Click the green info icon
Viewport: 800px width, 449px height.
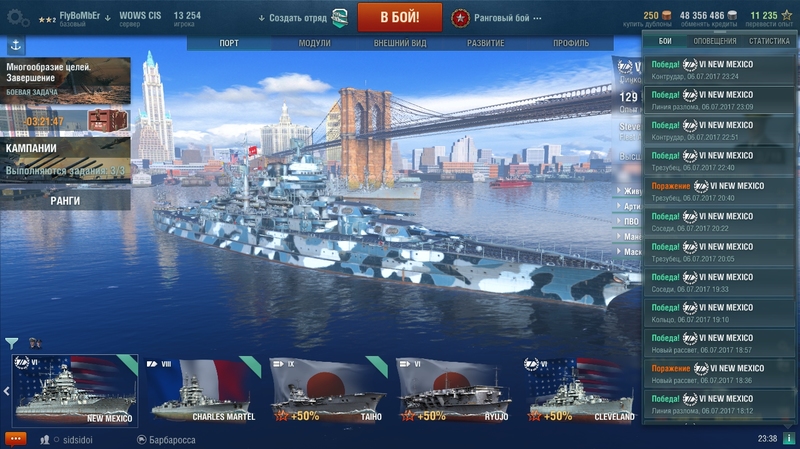789,438
